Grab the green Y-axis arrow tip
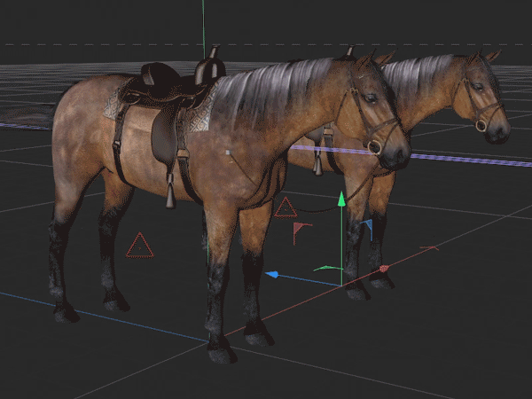 [x=341, y=199]
